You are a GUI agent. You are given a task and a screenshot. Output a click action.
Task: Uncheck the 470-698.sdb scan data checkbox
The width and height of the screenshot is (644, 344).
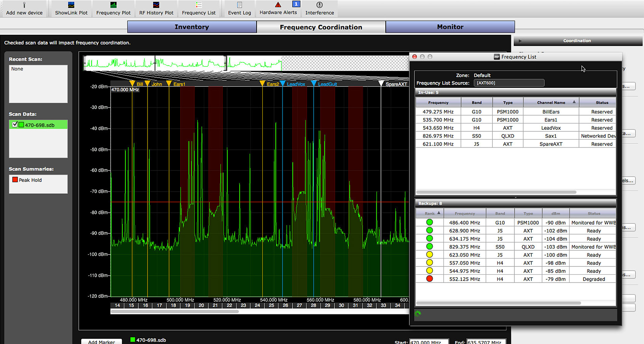coord(15,125)
